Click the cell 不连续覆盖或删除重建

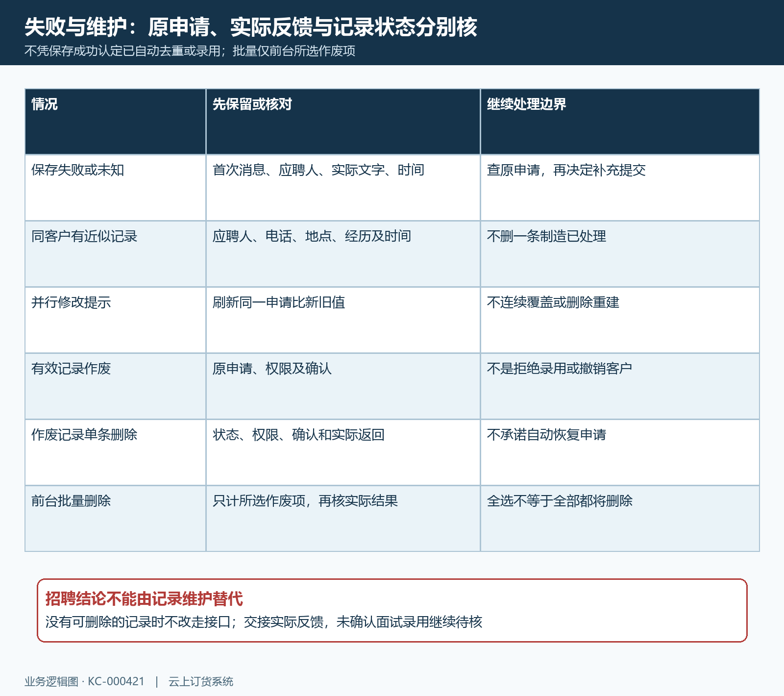pyautogui.click(x=620, y=320)
